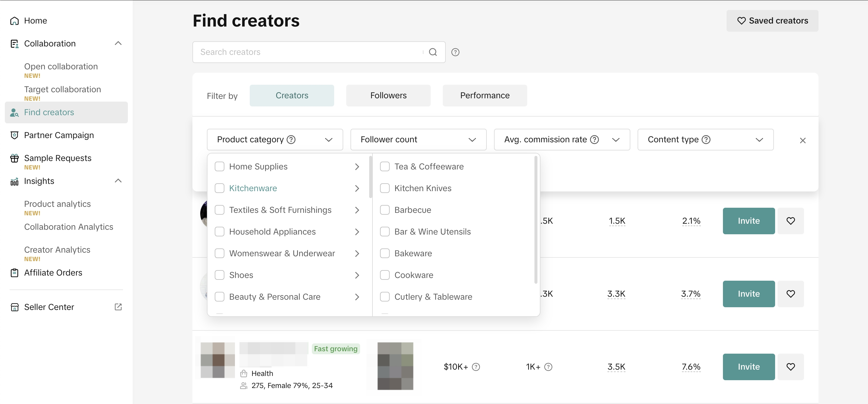
Task: Open Seller Center external link icon
Action: [x=118, y=307]
